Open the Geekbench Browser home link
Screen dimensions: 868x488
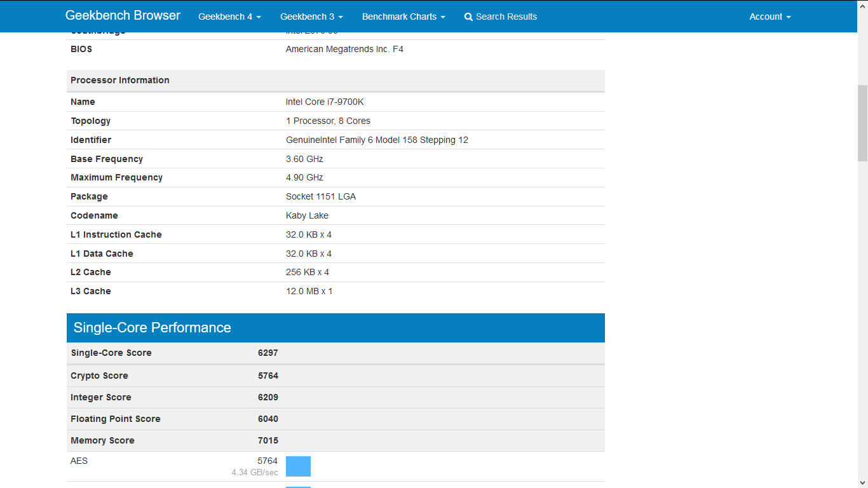(123, 16)
